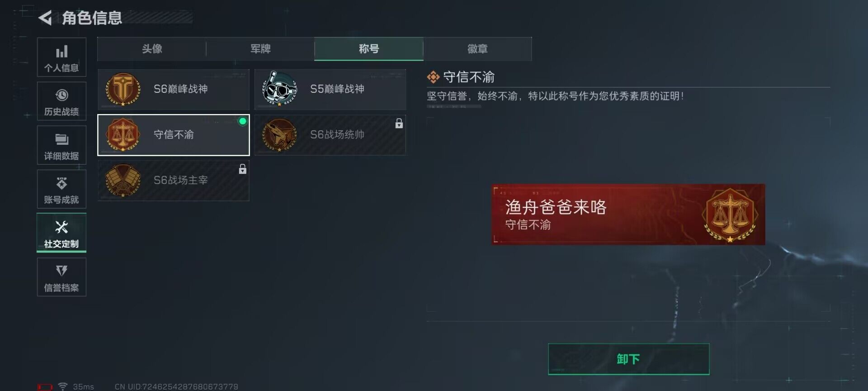Open the 信誉档案 sidebar icon

click(62, 271)
